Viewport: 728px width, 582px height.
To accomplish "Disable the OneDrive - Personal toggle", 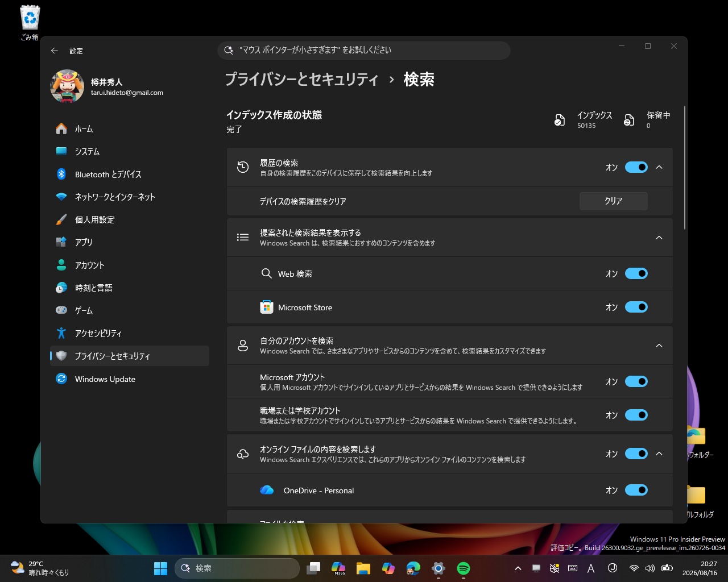I will [636, 490].
